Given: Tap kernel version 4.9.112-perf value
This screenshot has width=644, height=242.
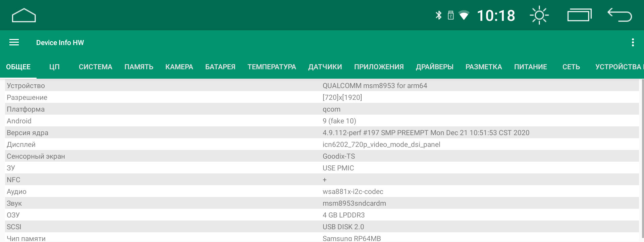Looking at the screenshot, I should 426,133.
